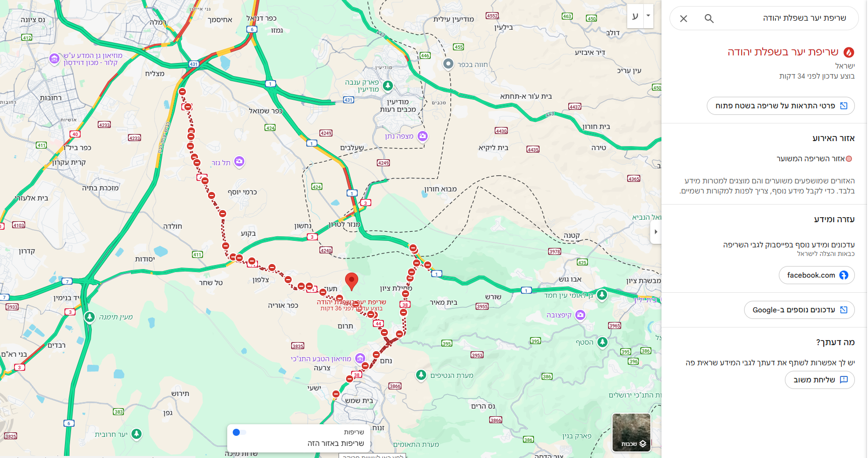Clear the search with the X icon
Viewport: 868px width, 458px height.
pos(684,19)
